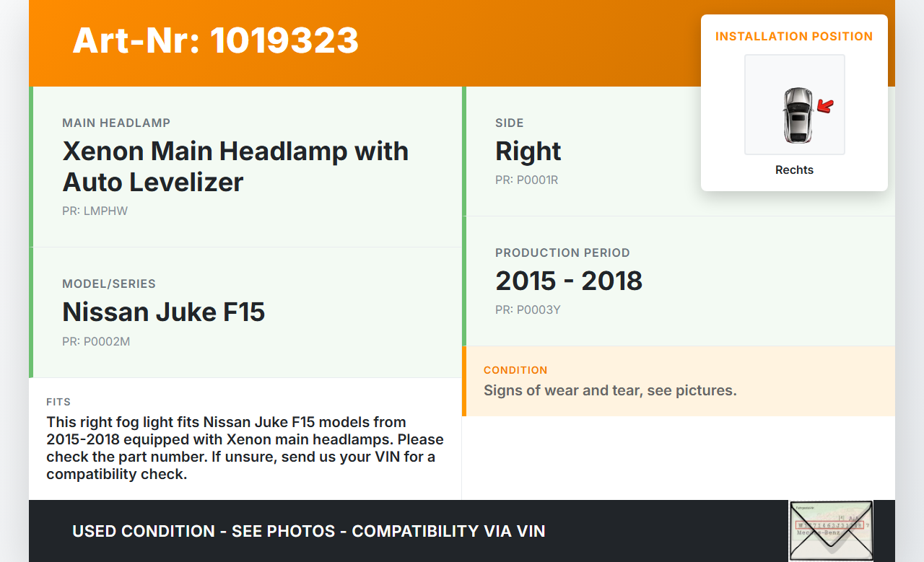Click the Rechts label under the car
Screen dimensions: 924x562
click(x=794, y=170)
